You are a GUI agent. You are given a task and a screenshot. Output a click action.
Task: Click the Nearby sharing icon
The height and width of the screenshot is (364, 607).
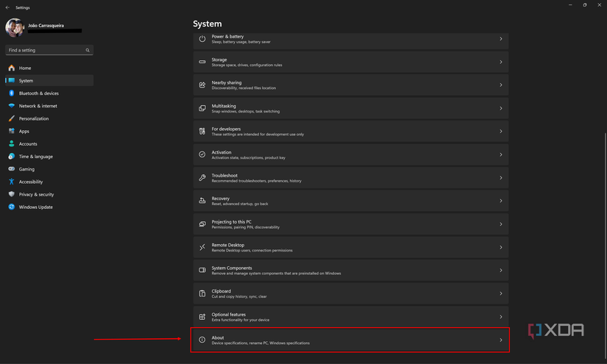pos(202,85)
